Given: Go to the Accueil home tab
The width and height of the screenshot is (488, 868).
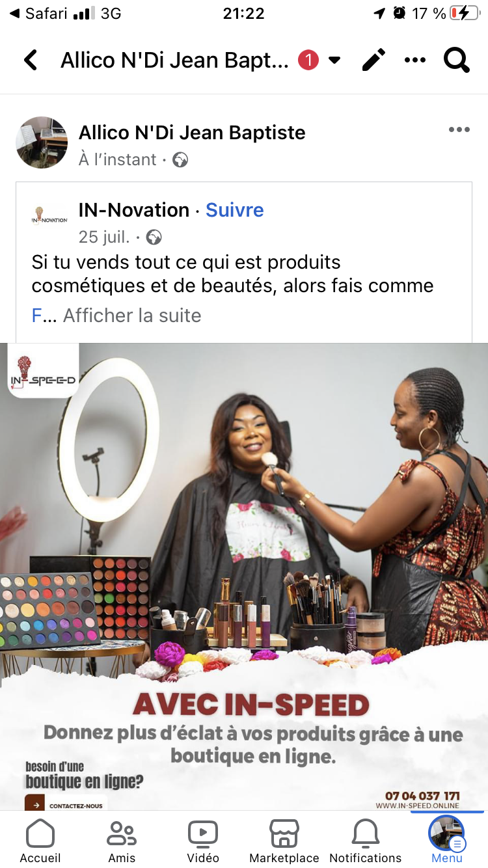Looking at the screenshot, I should [40, 841].
